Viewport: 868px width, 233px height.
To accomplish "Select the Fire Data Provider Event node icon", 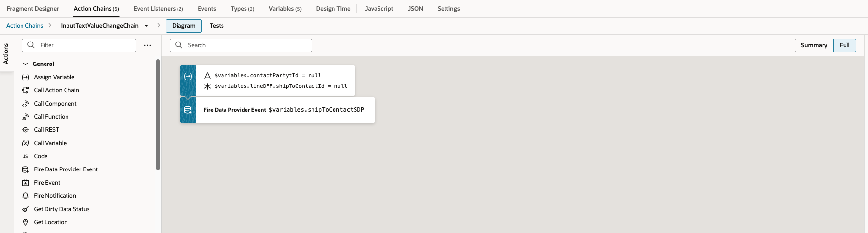I will tap(188, 110).
